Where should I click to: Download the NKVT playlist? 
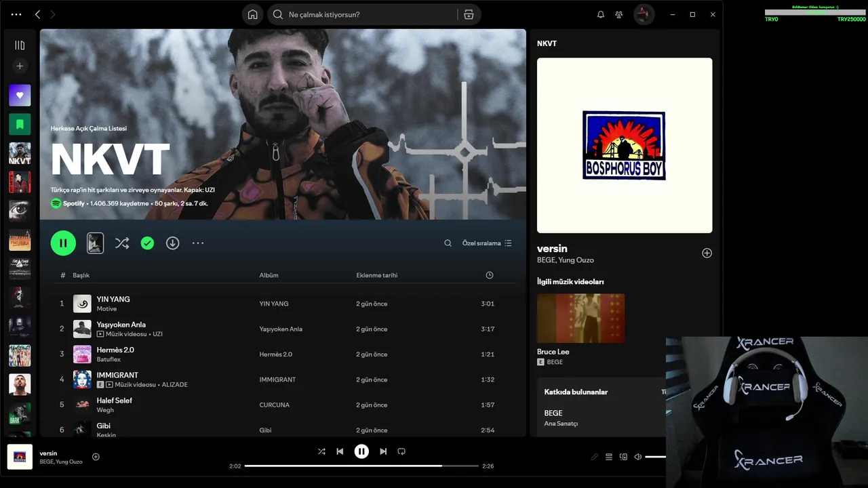pos(173,243)
